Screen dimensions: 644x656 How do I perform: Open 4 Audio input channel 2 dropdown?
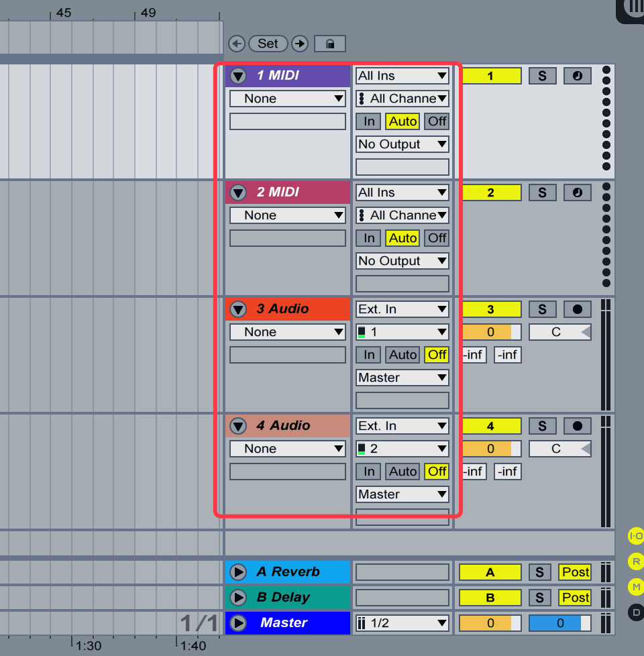click(402, 449)
